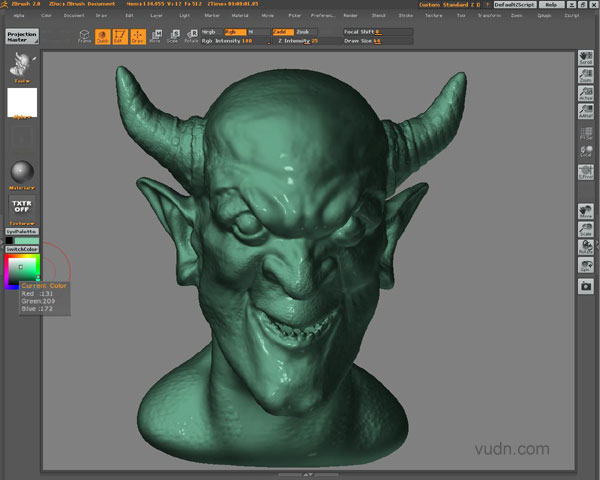Open the Draw menu
The width and height of the screenshot is (600, 480).
101,16
